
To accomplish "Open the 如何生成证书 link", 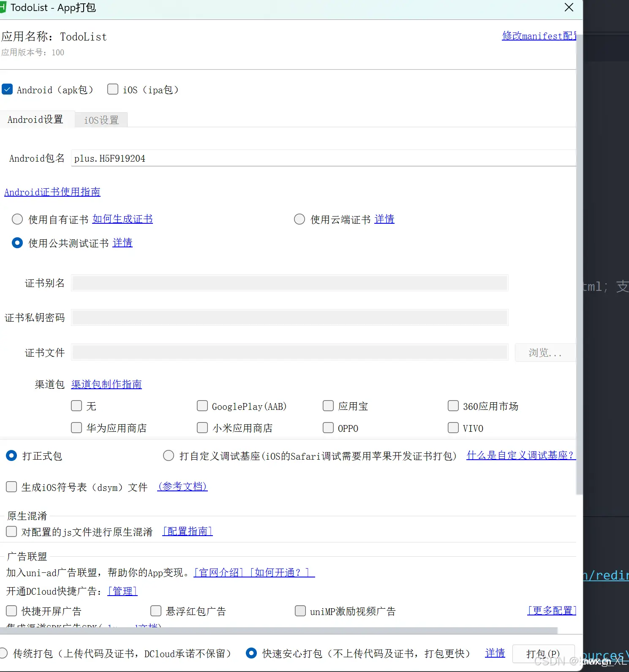I will tap(123, 219).
